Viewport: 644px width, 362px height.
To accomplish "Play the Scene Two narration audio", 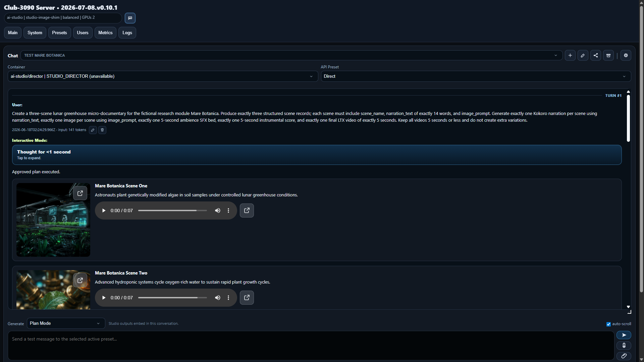I will [x=104, y=298].
